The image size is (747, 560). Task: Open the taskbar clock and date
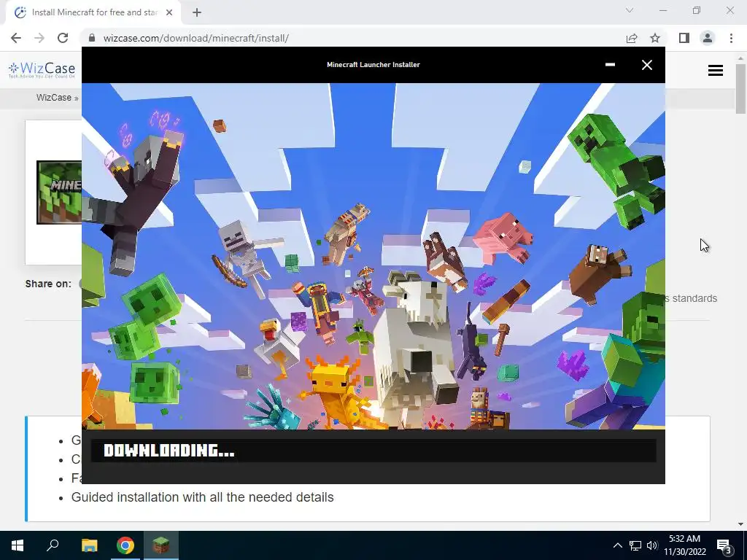[x=684, y=545]
